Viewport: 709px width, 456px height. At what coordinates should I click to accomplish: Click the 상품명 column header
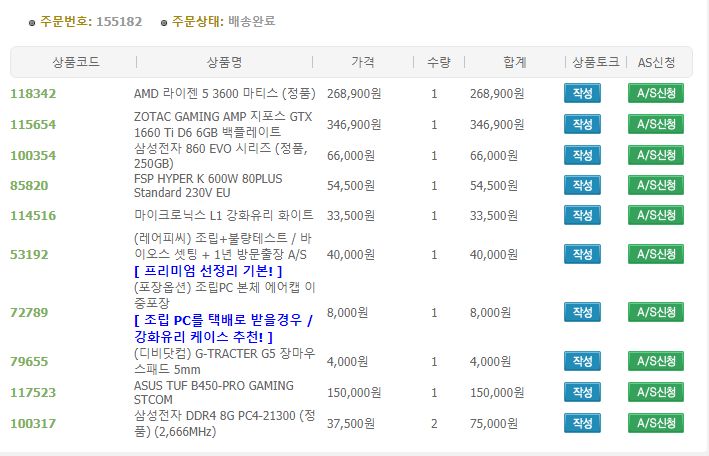point(224,62)
